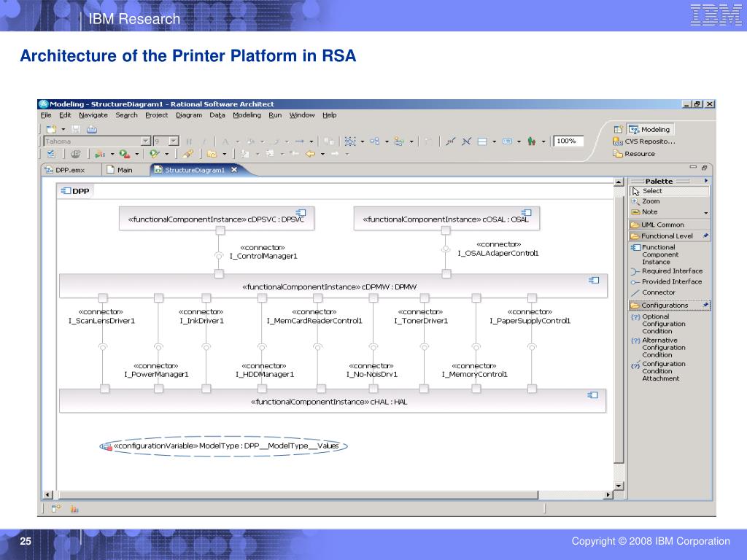Image resolution: width=747 pixels, height=560 pixels.
Task: Choose the Select tool in Palette
Action: point(669,191)
